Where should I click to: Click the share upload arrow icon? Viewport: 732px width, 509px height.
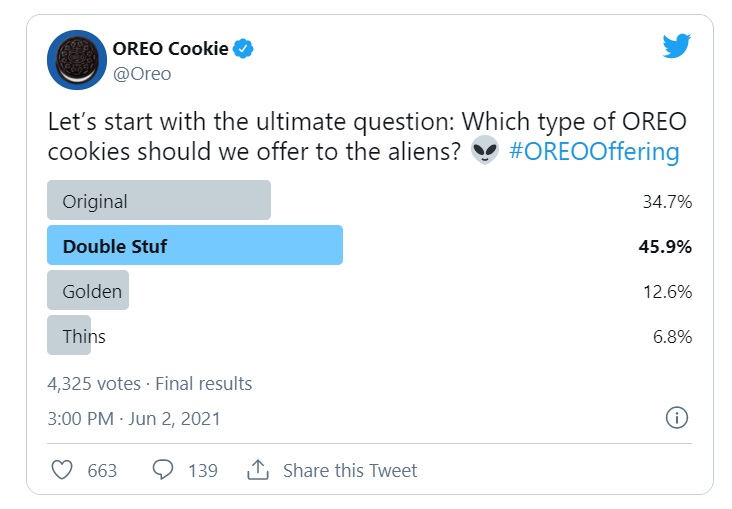pyautogui.click(x=258, y=470)
